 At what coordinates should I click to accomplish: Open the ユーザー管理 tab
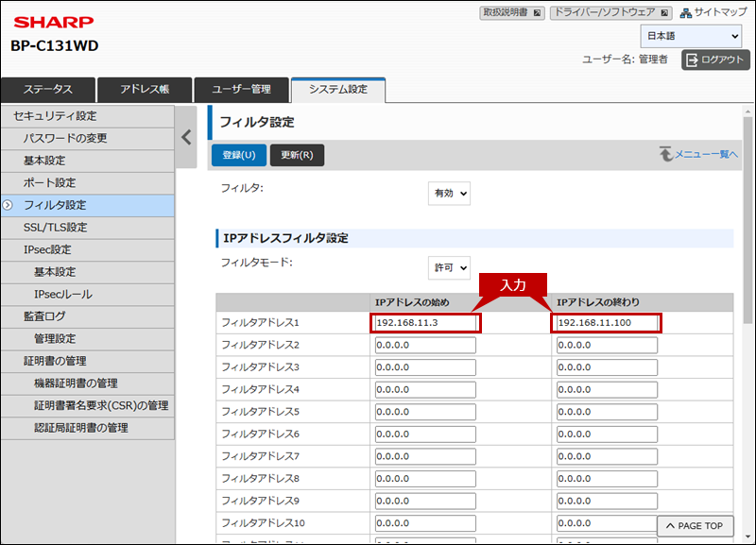(241, 90)
